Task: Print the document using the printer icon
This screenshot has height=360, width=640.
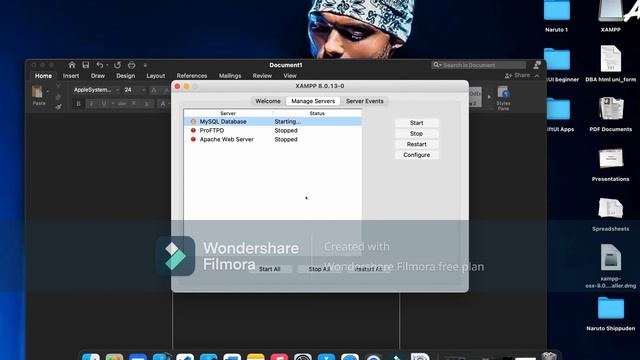Action: (x=131, y=65)
